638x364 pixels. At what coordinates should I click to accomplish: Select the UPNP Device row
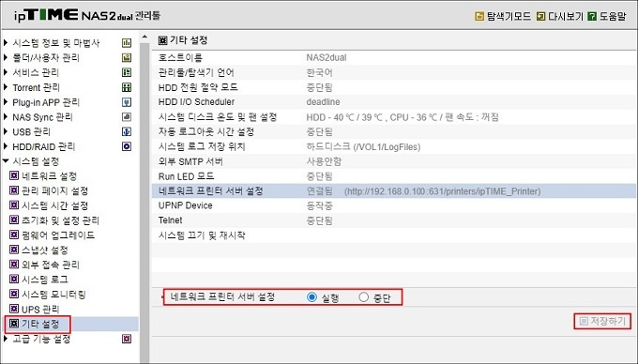click(393, 205)
